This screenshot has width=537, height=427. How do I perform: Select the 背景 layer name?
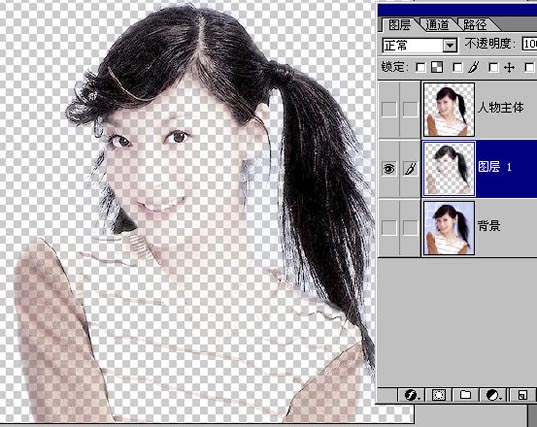[x=489, y=226]
